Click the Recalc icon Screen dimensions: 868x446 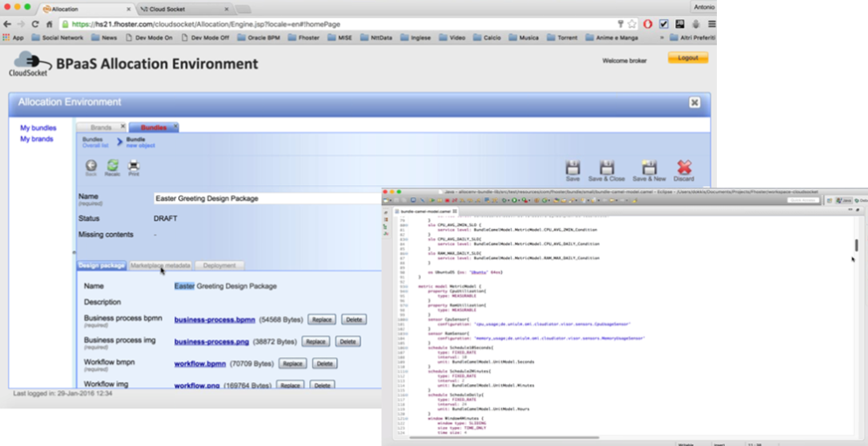[112, 165]
